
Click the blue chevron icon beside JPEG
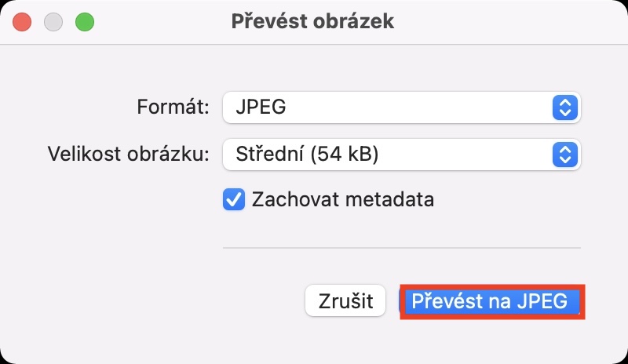pyautogui.click(x=565, y=107)
